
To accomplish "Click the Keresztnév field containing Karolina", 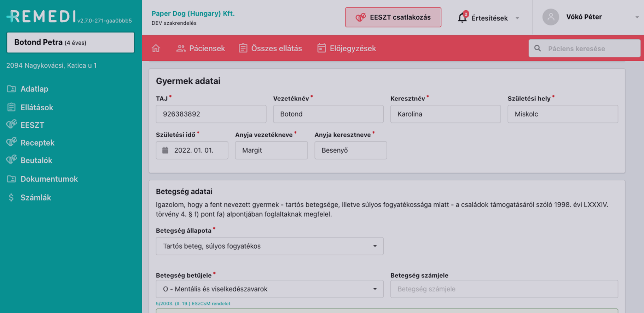I will click(x=446, y=114).
